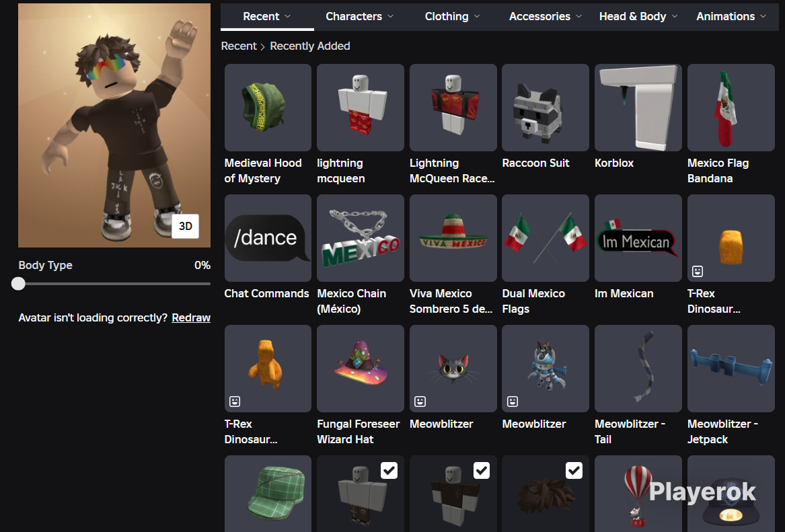Viewport: 785px width, 532px height.
Task: Click the Recently Added breadcrumb
Action: point(310,46)
